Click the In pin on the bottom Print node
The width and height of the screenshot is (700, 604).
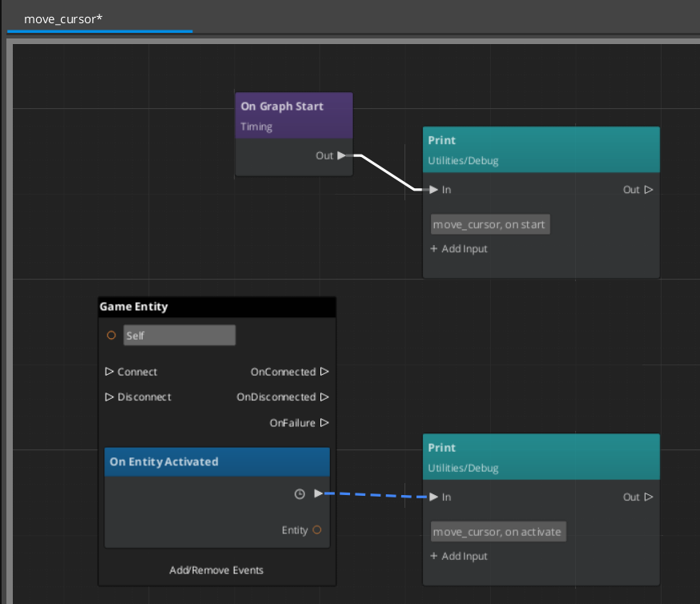432,497
